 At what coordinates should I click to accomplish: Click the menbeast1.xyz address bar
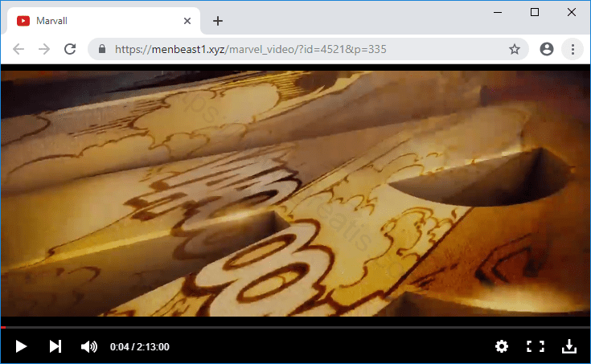(306, 49)
